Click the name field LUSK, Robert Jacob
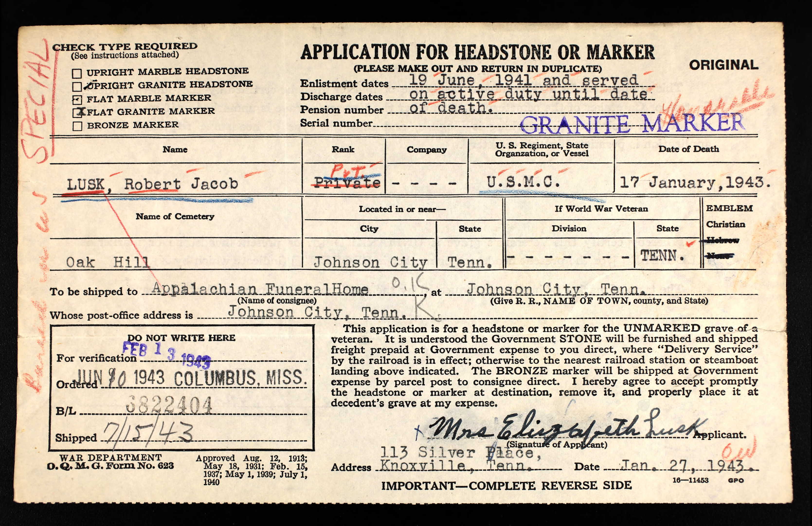812x526 pixels. [x=152, y=184]
